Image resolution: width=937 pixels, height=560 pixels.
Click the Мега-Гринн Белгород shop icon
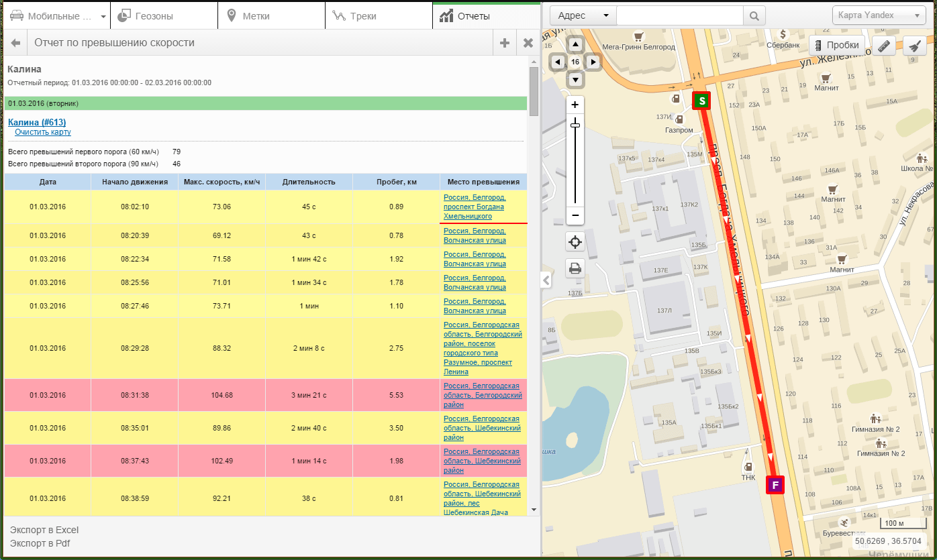coord(638,36)
